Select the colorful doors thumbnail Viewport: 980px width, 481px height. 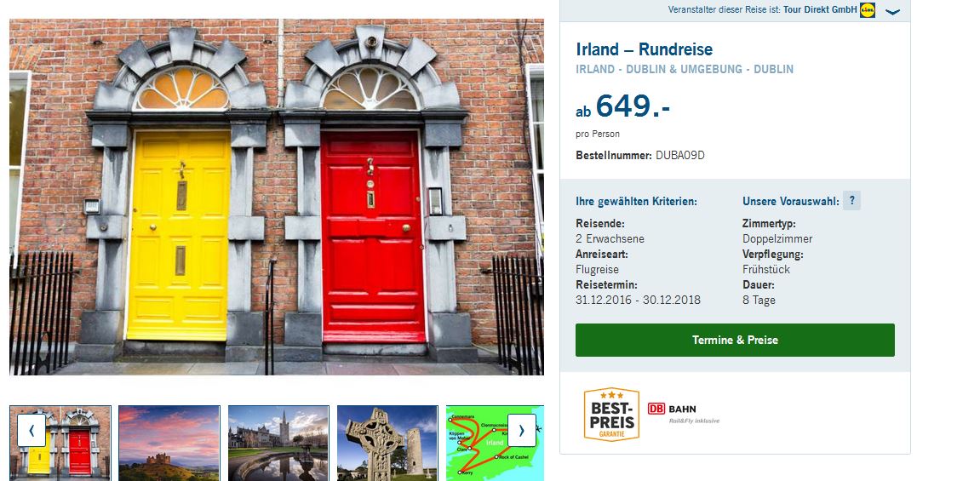point(60,443)
